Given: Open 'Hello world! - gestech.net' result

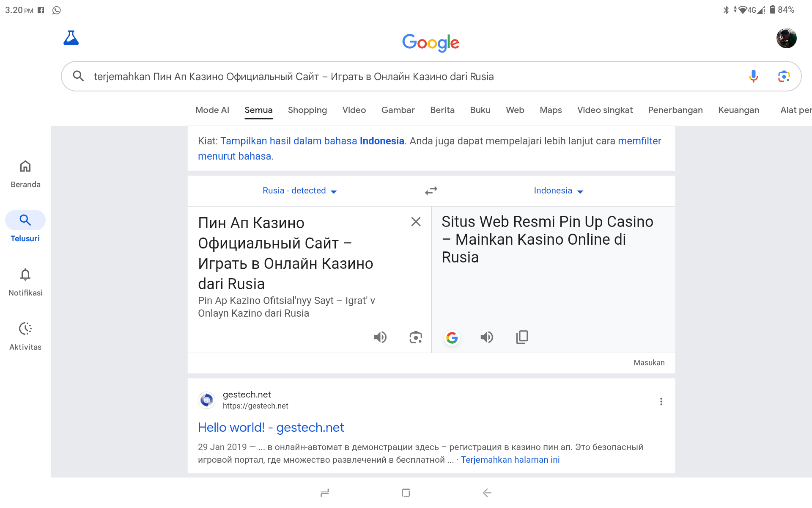Looking at the screenshot, I should pyautogui.click(x=271, y=428).
